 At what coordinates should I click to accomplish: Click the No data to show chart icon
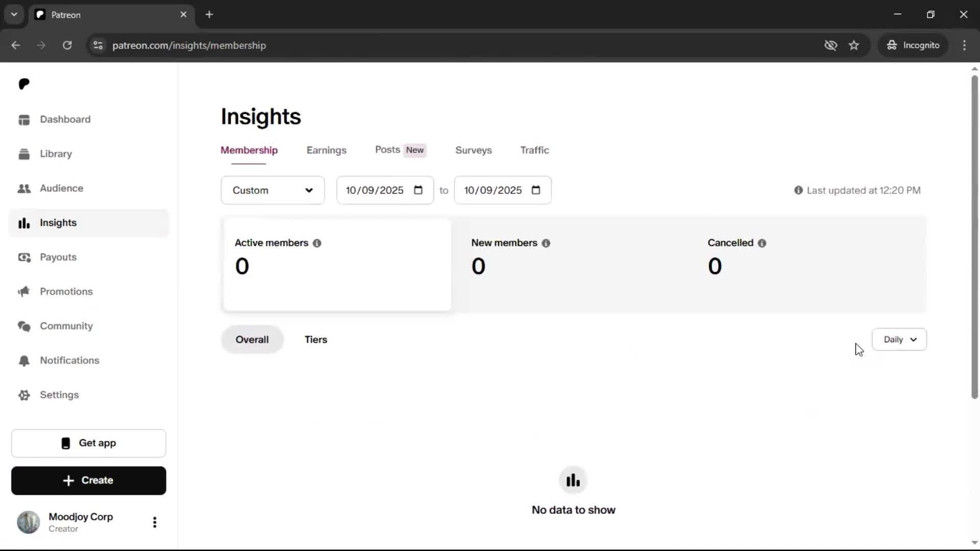click(573, 480)
